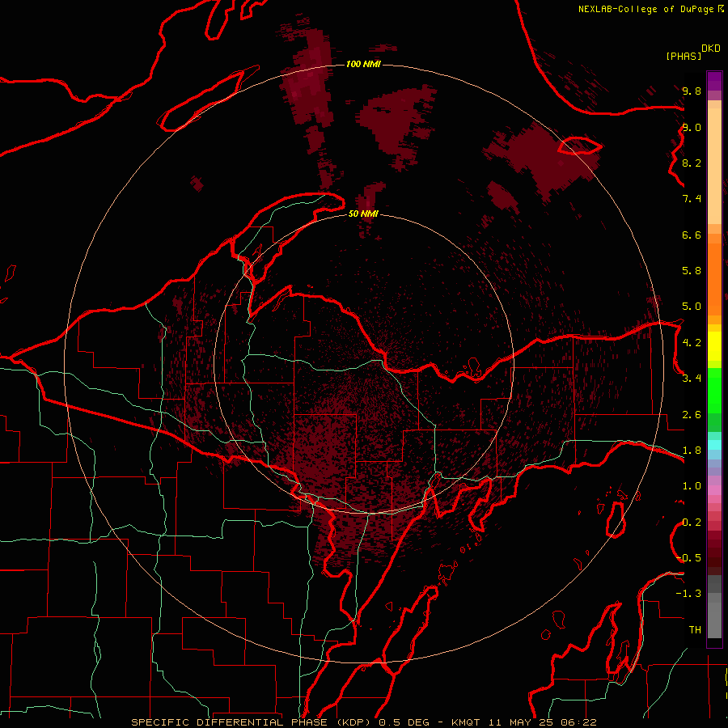Click the 2.6 value on the scale

pyautogui.click(x=692, y=415)
